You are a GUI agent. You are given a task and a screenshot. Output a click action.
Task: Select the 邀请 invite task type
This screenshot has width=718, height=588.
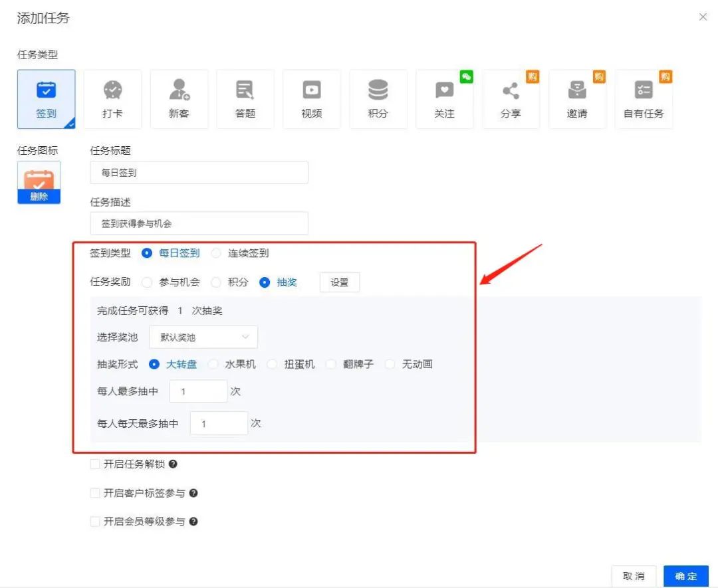tap(578, 99)
